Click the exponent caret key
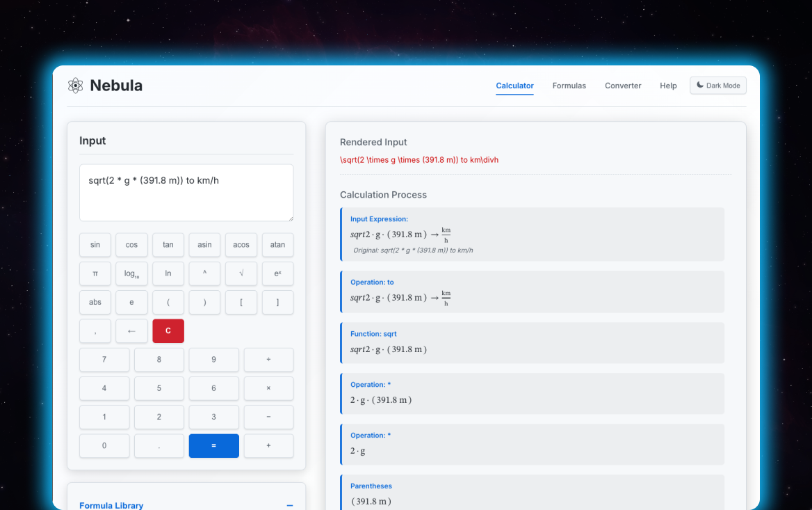Image resolution: width=812 pixels, height=510 pixels. tap(204, 273)
